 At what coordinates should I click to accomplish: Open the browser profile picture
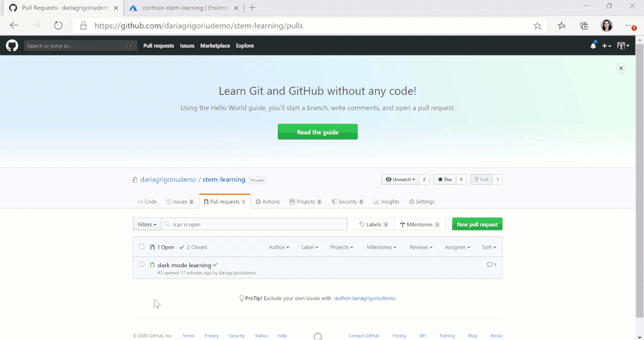point(607,25)
